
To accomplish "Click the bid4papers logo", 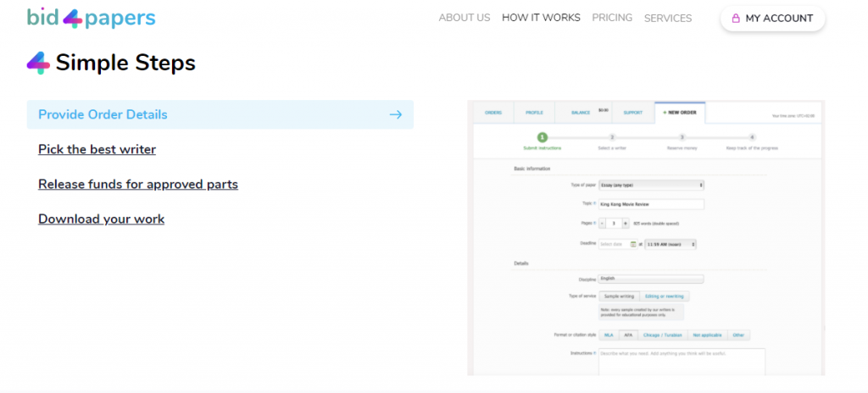I will pos(92,19).
